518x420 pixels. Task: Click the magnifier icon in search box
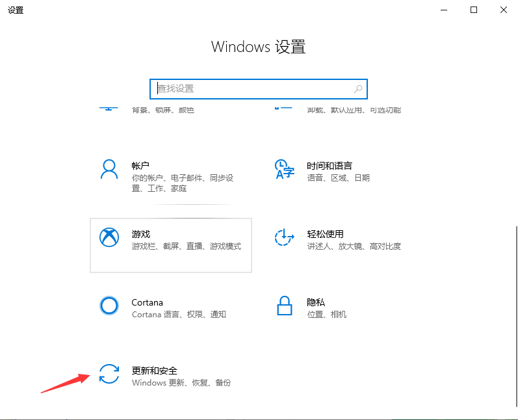pos(357,89)
